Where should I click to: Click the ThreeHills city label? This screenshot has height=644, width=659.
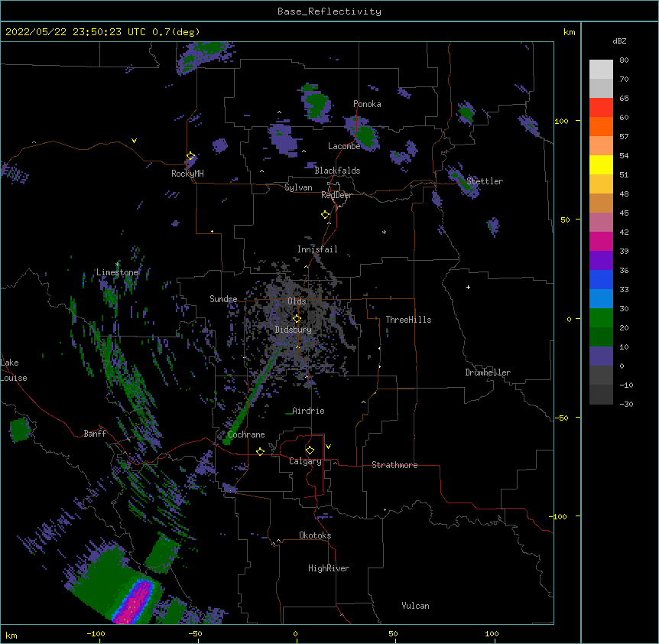click(408, 320)
